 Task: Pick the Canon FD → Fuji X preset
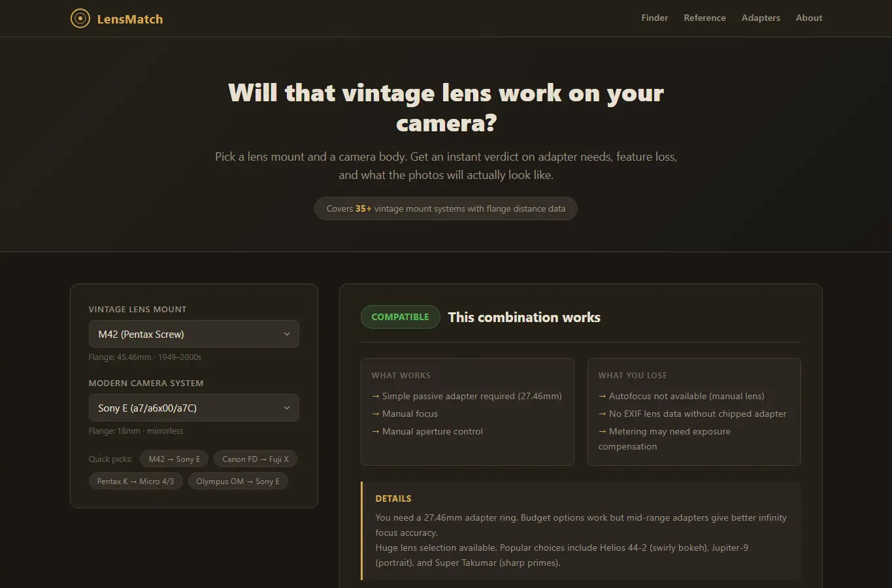tap(256, 459)
